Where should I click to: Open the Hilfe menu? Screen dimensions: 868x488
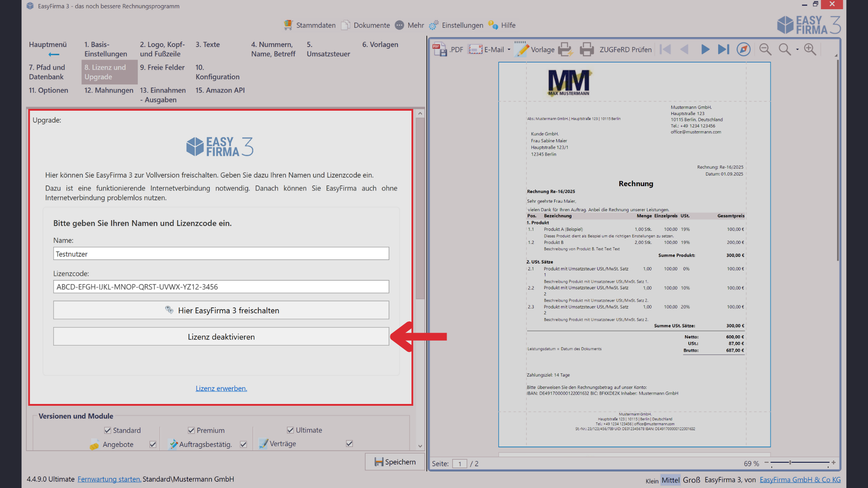(502, 25)
